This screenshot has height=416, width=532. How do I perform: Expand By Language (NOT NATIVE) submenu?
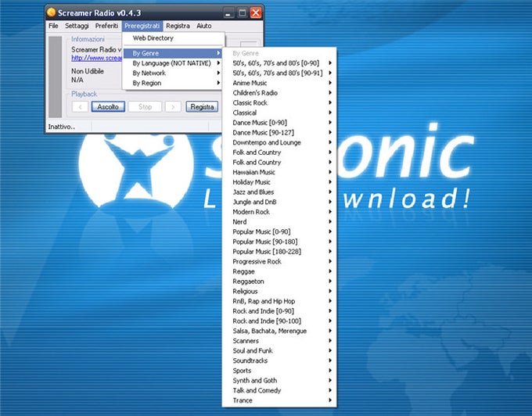[173, 63]
